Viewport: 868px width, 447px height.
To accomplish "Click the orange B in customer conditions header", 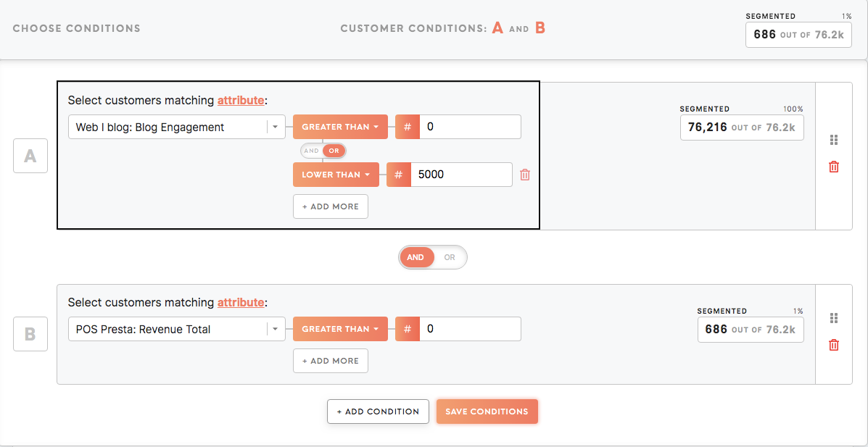I will coord(540,28).
